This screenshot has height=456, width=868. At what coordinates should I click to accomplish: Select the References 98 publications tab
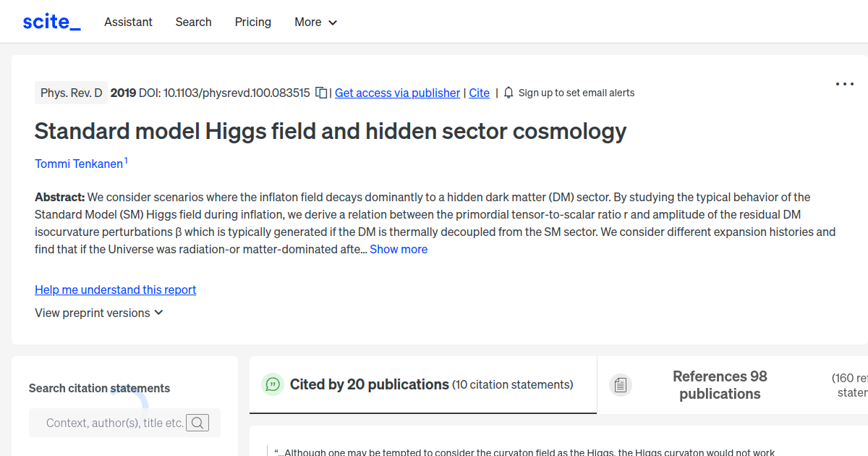(720, 384)
